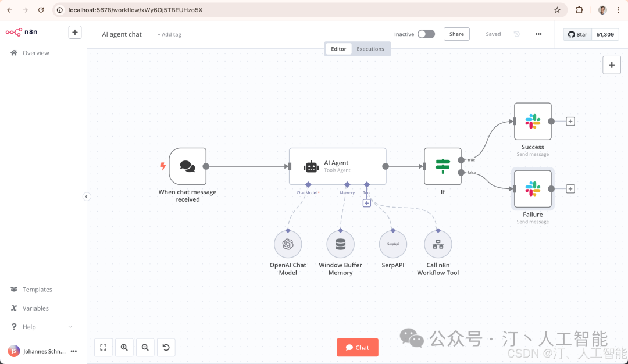The image size is (628, 364).
Task: Open workflow history icon next to Saved
Action: pos(517,34)
